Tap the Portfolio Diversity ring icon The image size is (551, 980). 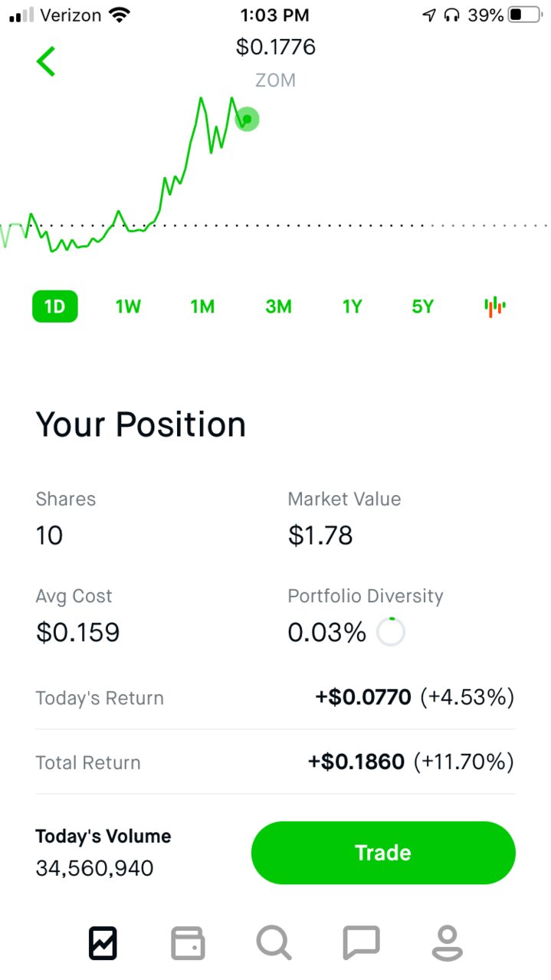click(x=391, y=632)
